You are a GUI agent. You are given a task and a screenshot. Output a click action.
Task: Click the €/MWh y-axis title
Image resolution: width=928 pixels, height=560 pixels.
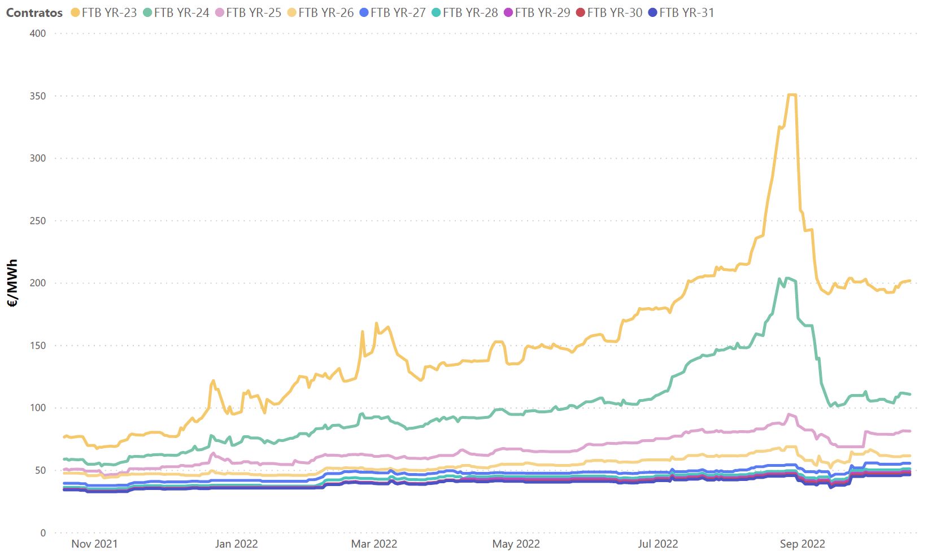pyautogui.click(x=13, y=283)
